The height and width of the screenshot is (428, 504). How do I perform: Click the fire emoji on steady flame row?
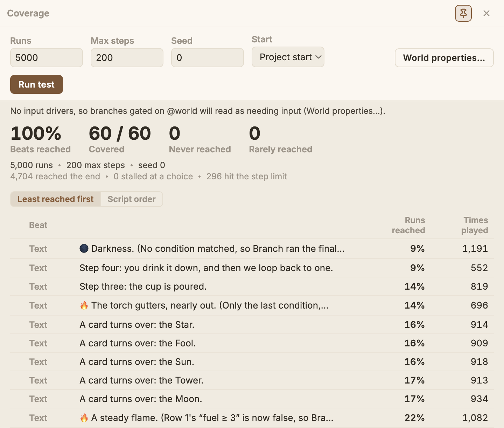pos(84,418)
